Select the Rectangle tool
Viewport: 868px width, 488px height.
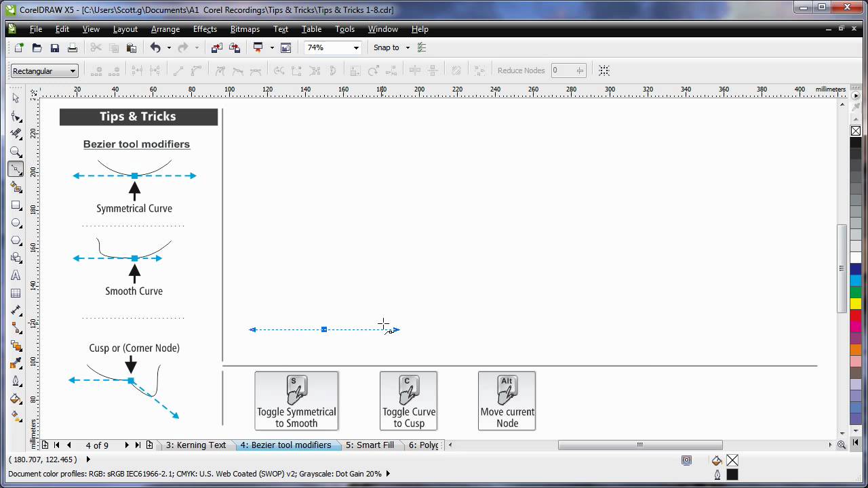coord(16,205)
